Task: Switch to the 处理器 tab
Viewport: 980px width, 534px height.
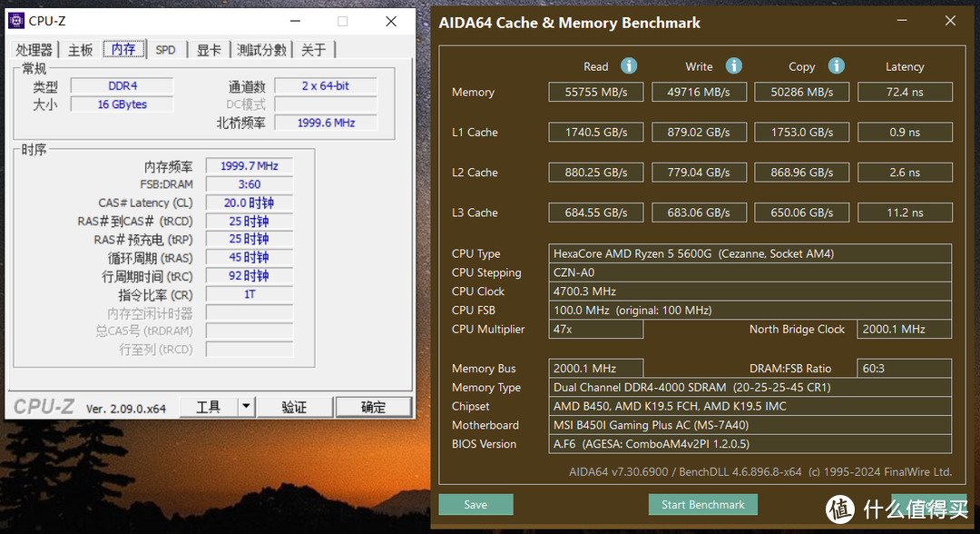Action: 35,50
